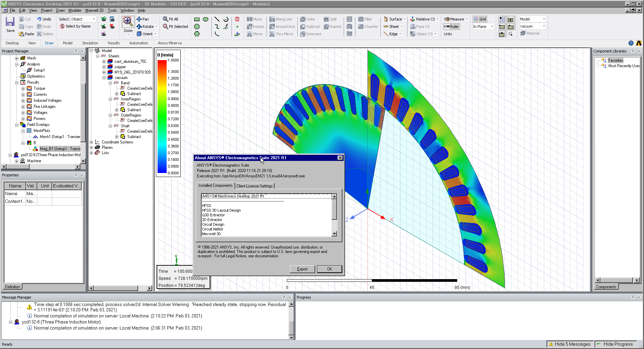This screenshot has height=349, width=644.
Task: Click the yellow Ansys logo icon
Action: click(639, 43)
